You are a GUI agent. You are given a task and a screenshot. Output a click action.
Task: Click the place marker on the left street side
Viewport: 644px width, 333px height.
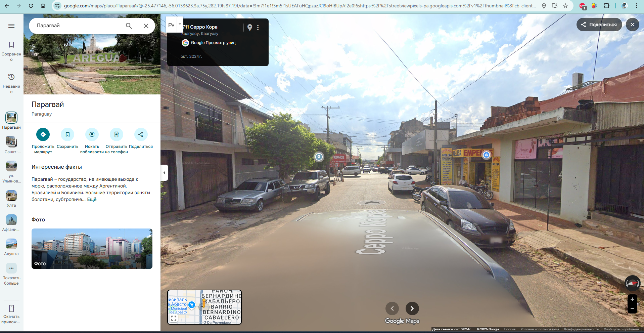point(319,157)
